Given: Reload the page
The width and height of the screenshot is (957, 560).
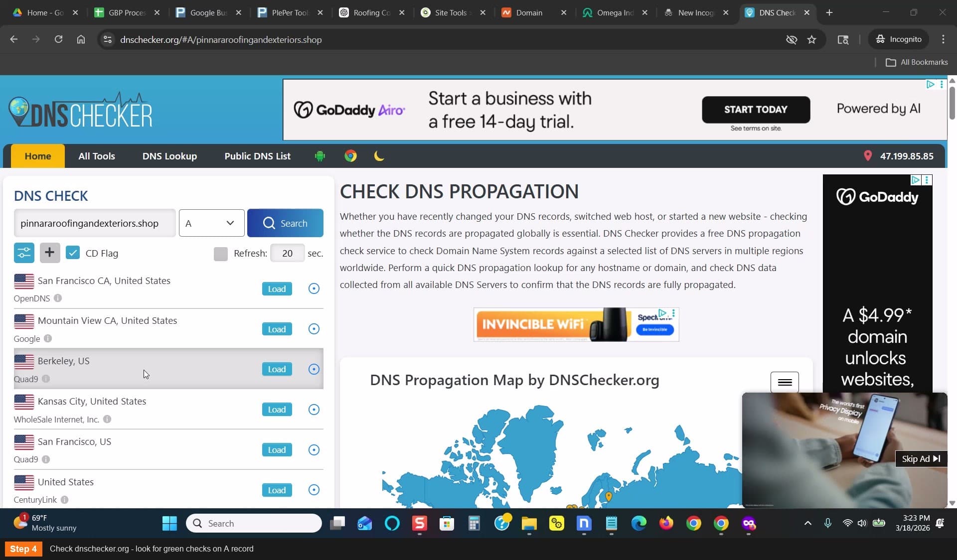Looking at the screenshot, I should pos(58,39).
